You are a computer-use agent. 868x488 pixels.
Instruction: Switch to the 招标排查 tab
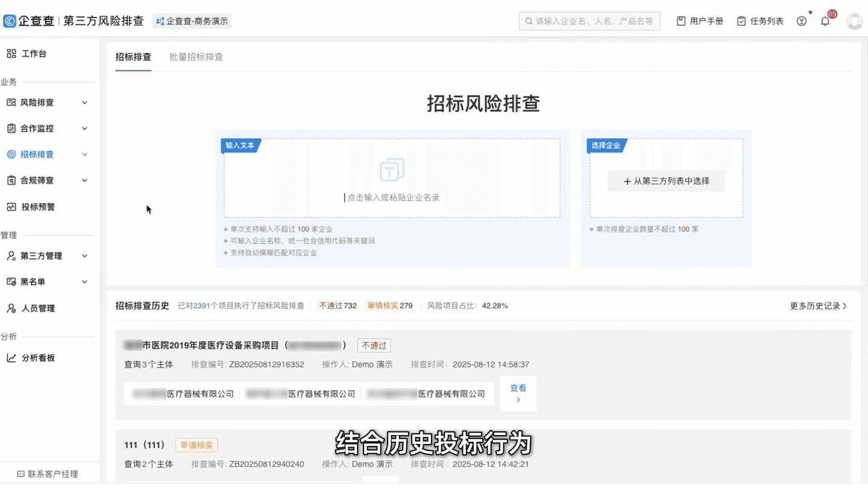(x=133, y=57)
